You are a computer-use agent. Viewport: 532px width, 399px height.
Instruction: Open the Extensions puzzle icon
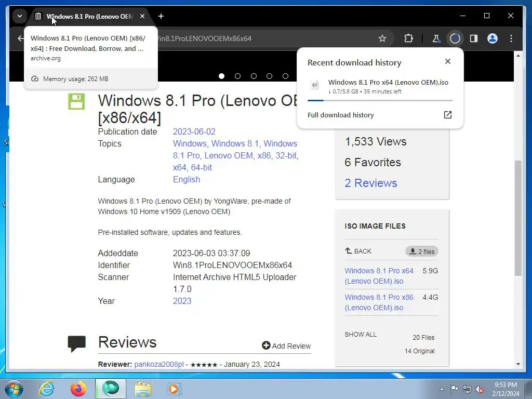408,38
